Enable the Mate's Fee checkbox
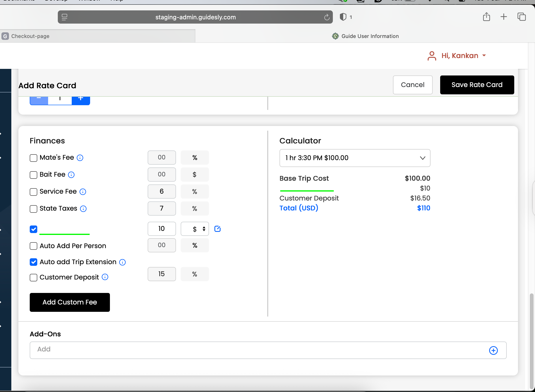The width and height of the screenshot is (535, 392). 33,158
